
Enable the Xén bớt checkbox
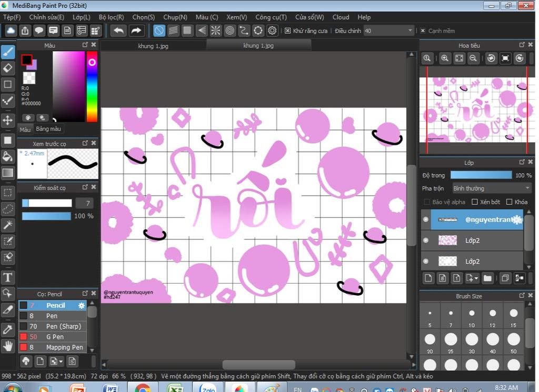click(x=474, y=202)
